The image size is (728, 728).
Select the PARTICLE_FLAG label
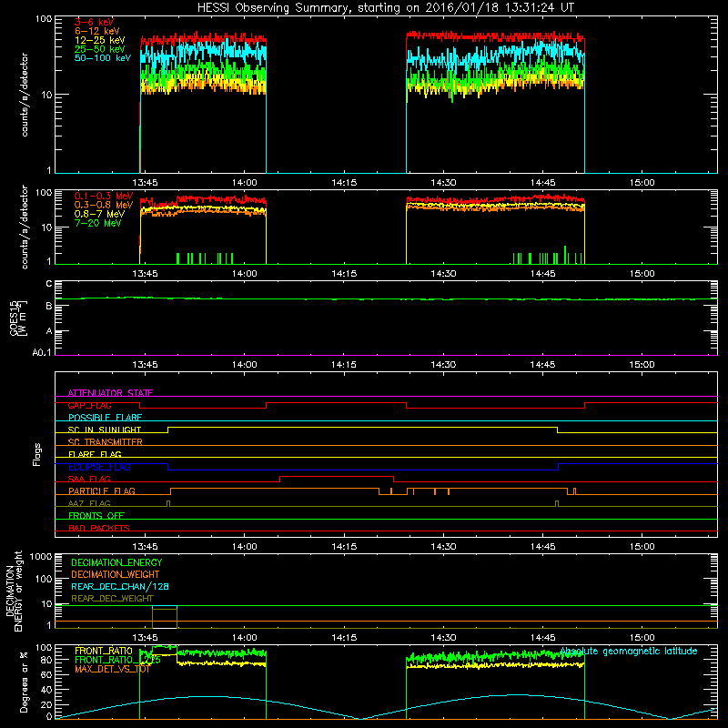(102, 491)
